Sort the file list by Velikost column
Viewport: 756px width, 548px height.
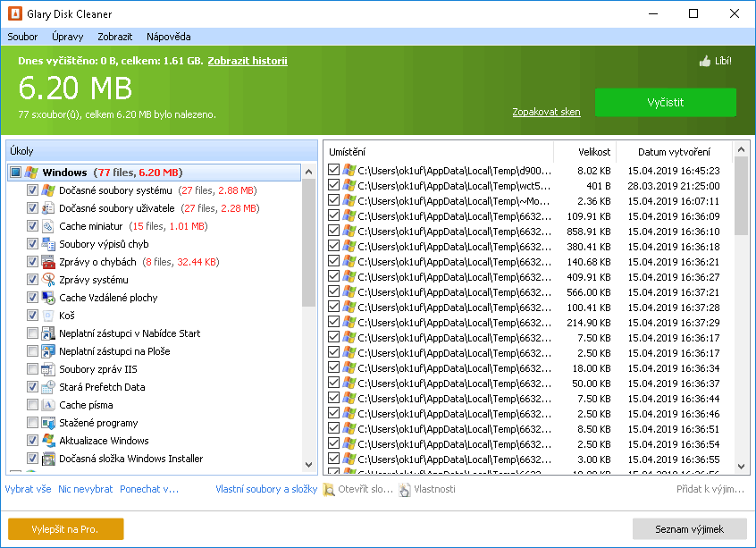point(593,152)
